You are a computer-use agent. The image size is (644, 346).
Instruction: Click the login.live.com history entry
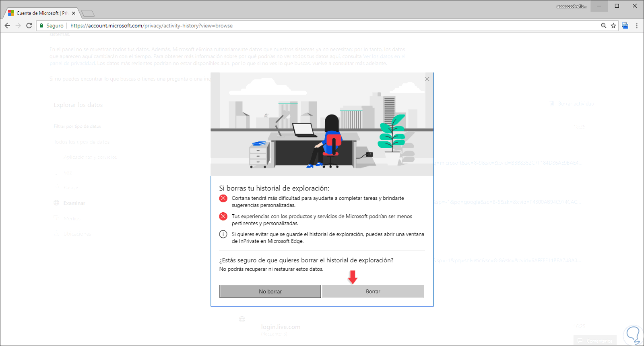281,327
